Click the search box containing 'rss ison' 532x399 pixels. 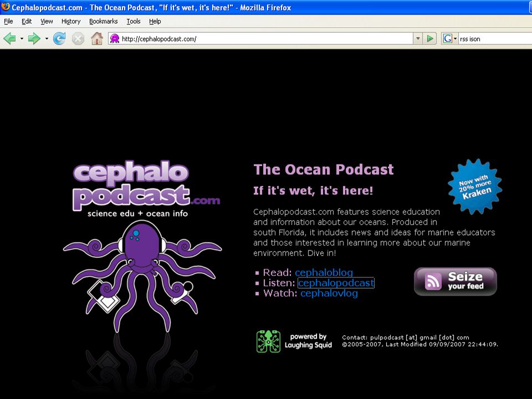coord(495,39)
